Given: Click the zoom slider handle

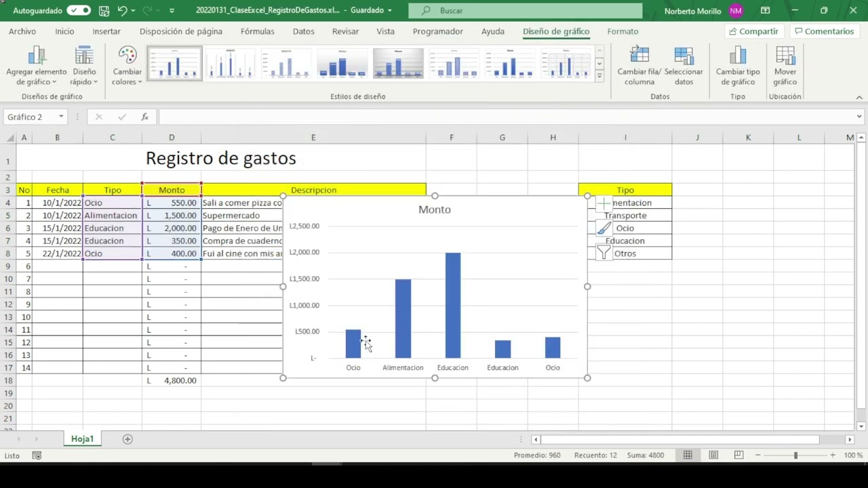Looking at the screenshot, I should pyautogui.click(x=795, y=455).
